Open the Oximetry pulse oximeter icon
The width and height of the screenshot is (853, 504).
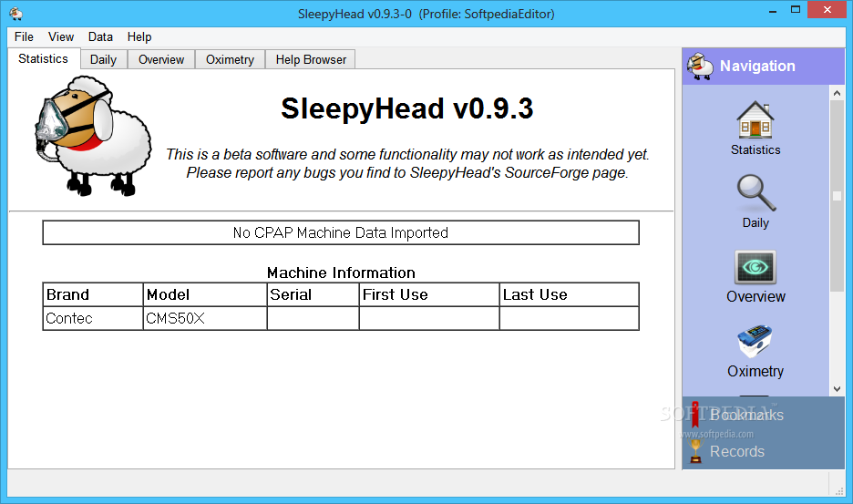(x=755, y=341)
